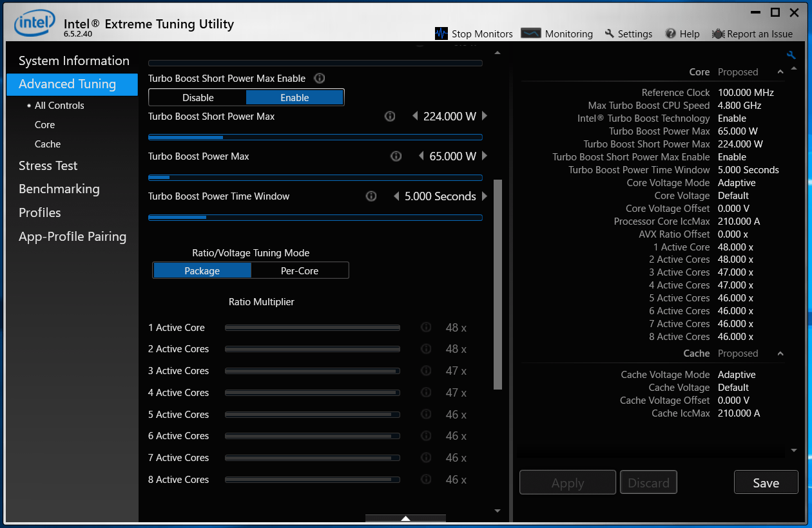Viewport: 812px width, 528px height.
Task: Click the 224.000 W value beside the stepper arrows
Action: coord(450,117)
